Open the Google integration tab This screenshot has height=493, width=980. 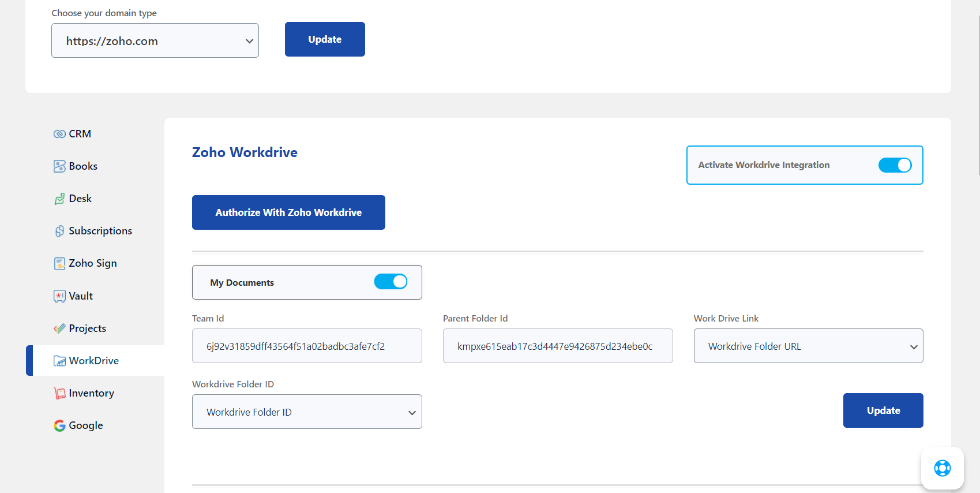click(x=95, y=425)
